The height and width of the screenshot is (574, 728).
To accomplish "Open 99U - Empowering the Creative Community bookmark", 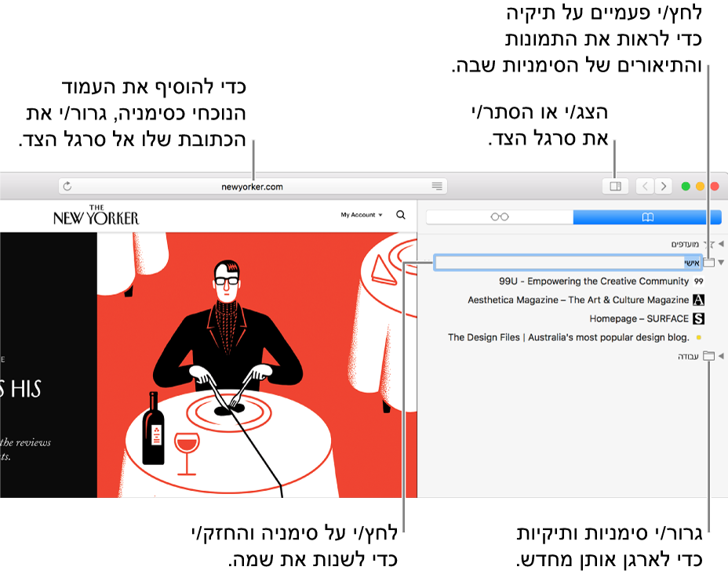I will pos(594,282).
